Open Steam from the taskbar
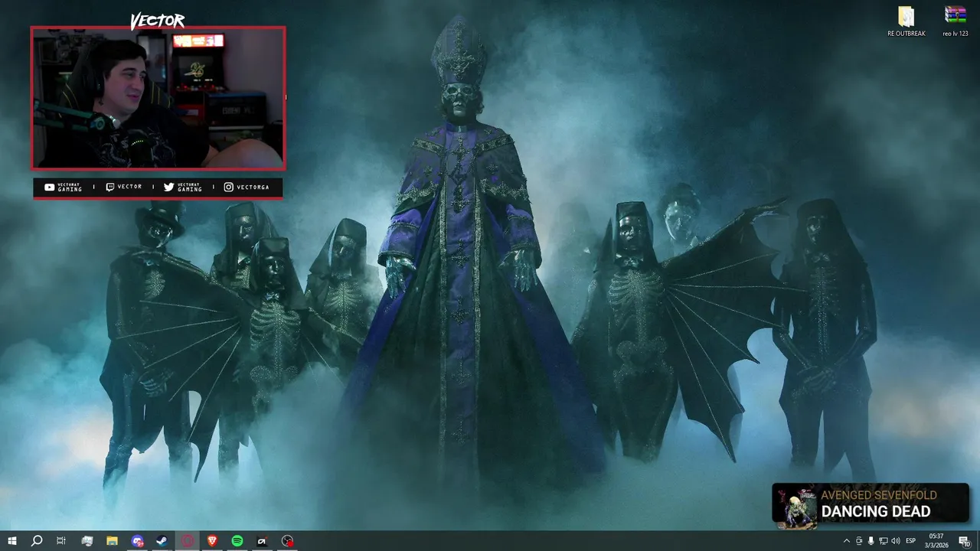980x551 pixels. (162, 541)
